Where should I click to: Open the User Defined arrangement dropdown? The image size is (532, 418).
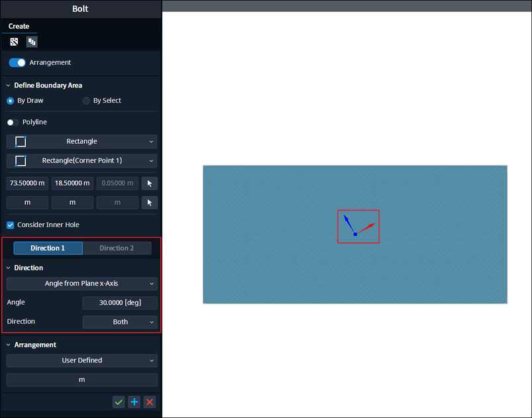[81, 360]
